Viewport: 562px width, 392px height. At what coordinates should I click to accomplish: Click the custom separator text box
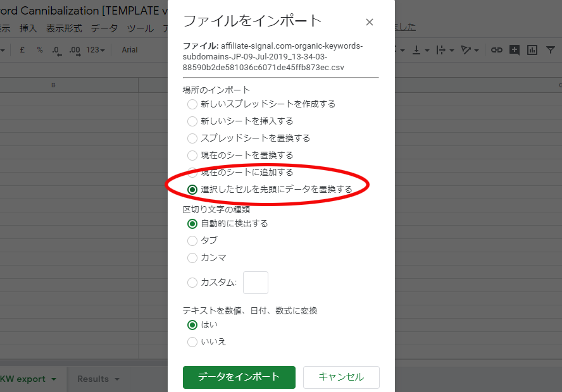256,283
